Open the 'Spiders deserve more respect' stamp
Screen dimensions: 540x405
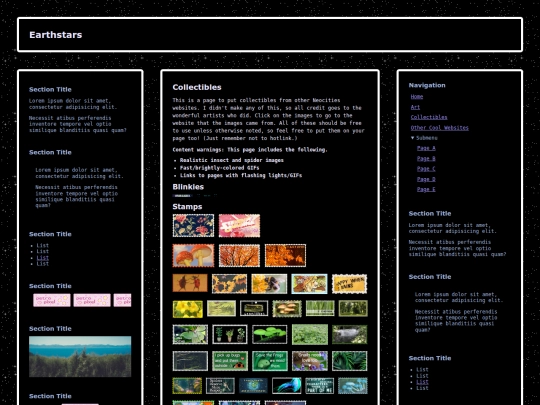220,386
